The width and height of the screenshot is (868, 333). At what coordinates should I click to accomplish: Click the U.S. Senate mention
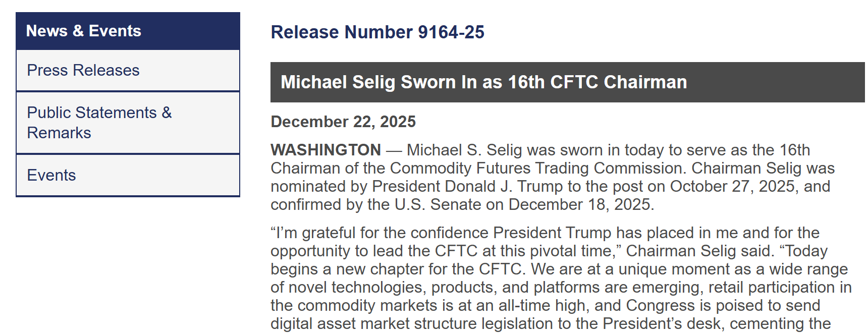(438, 204)
